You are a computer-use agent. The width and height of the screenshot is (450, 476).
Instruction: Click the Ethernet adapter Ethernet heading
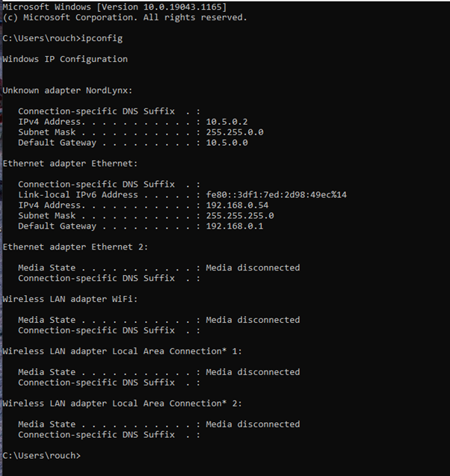(x=70, y=164)
